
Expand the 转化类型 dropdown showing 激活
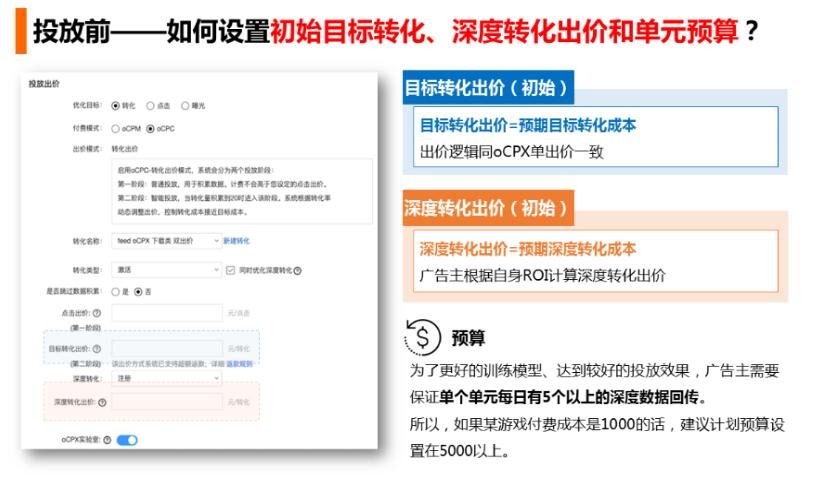pyautogui.click(x=166, y=270)
